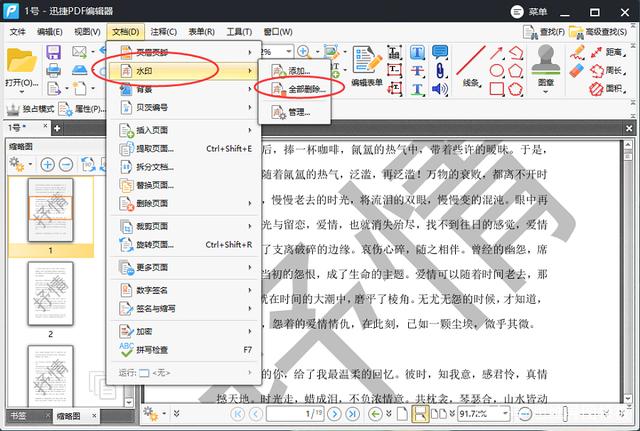Open status bar gear options dropdown

(x=155, y=413)
